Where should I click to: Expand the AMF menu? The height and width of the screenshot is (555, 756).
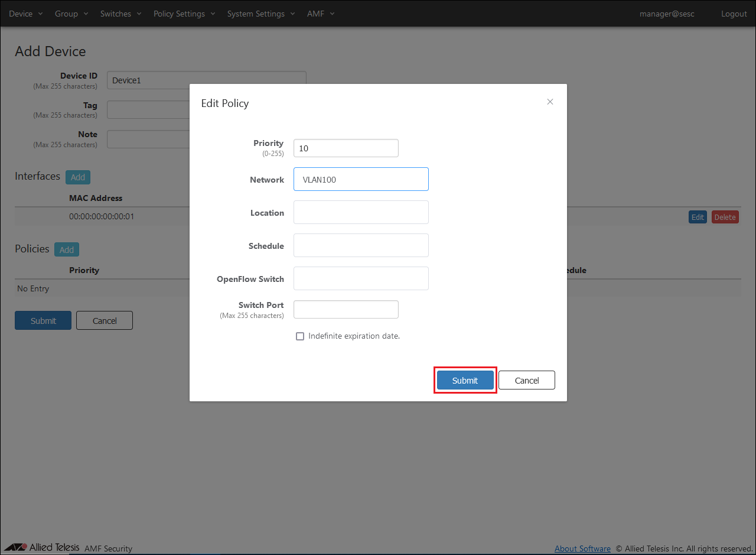(321, 14)
